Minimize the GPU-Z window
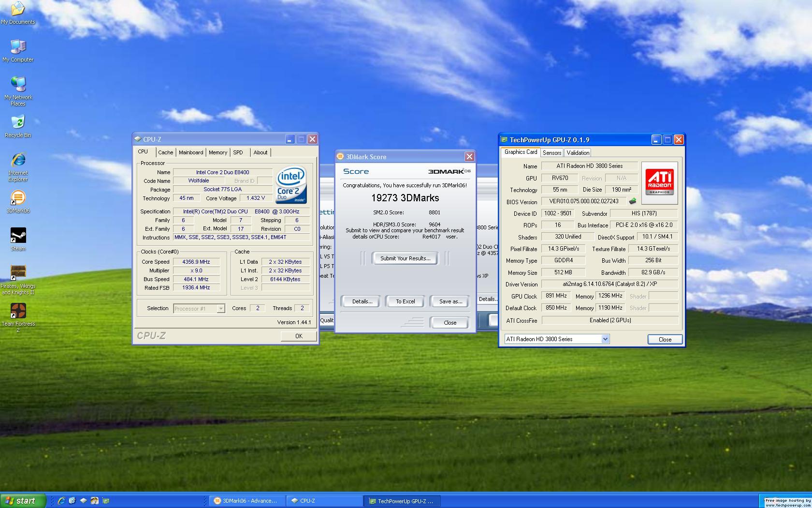The height and width of the screenshot is (508, 812). (656, 140)
